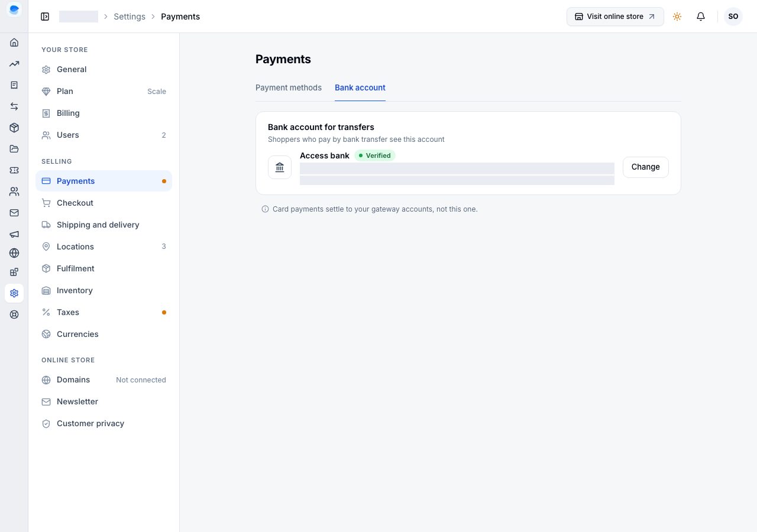Collapse the sidebar panel toggle icon
The height and width of the screenshot is (532, 757).
(45, 17)
